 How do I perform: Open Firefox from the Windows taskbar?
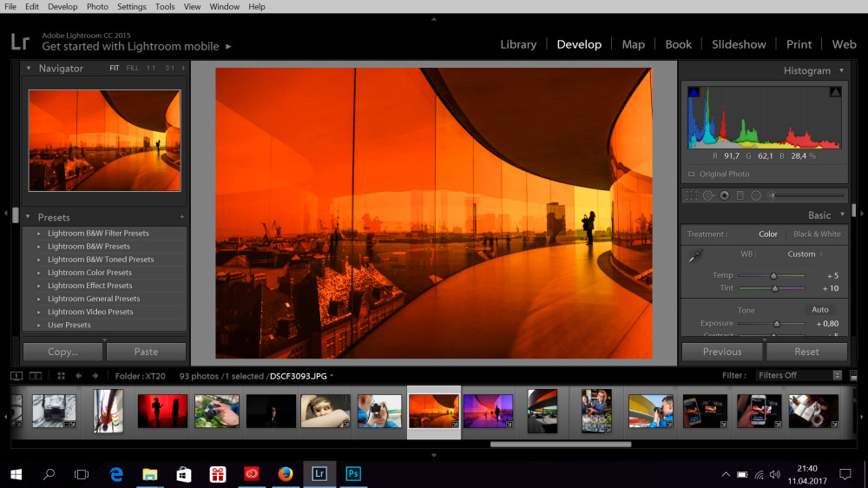(285, 474)
